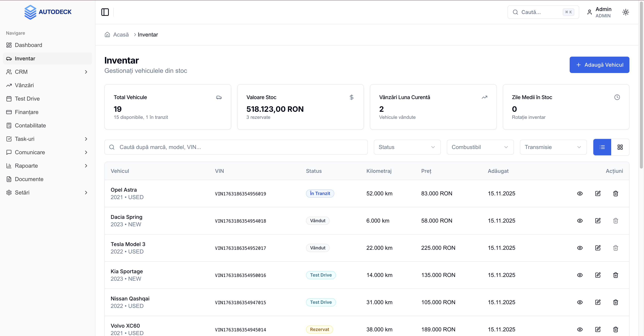
Task: Edit the Dacia Spring entry
Action: [x=598, y=221]
